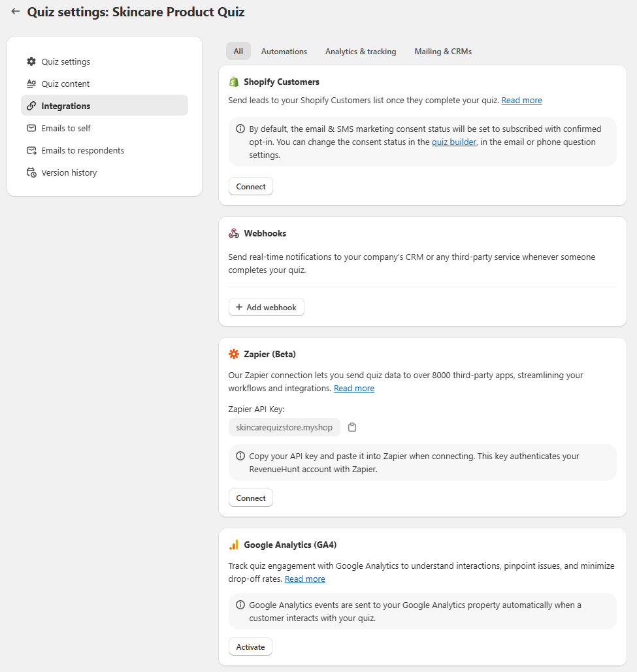The height and width of the screenshot is (672, 637).
Task: Select the Mailing & CRMs tab
Action: [x=443, y=52]
